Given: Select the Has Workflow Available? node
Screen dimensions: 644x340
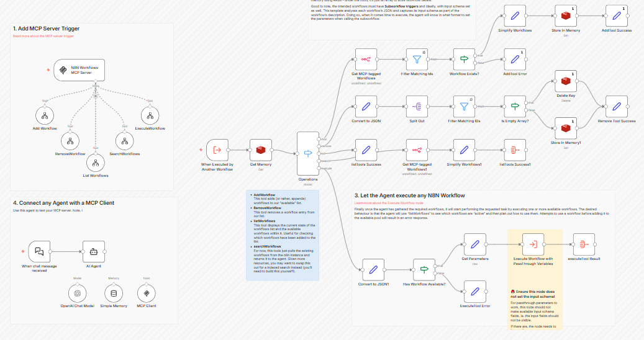Looking at the screenshot, I should [424, 270].
